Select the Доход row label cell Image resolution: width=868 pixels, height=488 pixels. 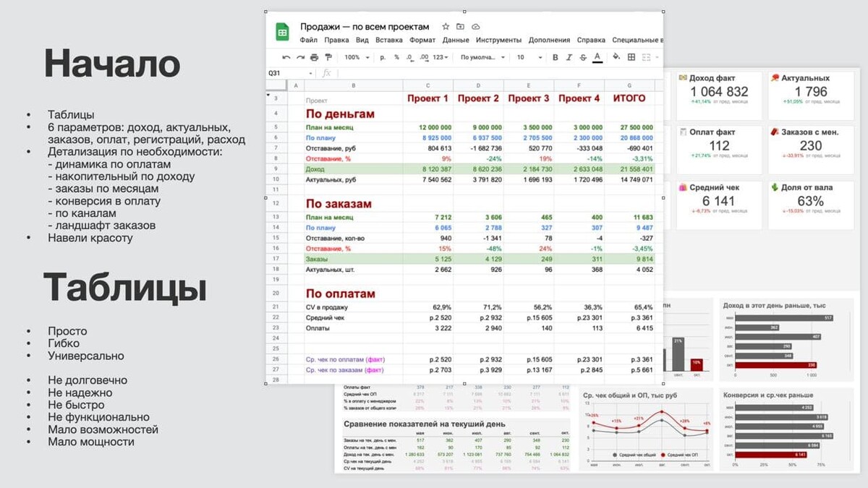[x=353, y=168]
